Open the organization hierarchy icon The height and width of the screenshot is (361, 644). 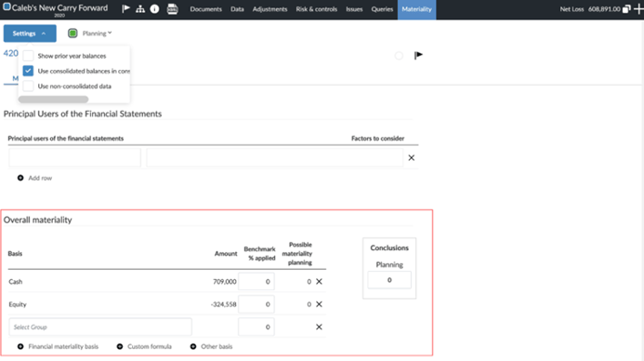[140, 8]
